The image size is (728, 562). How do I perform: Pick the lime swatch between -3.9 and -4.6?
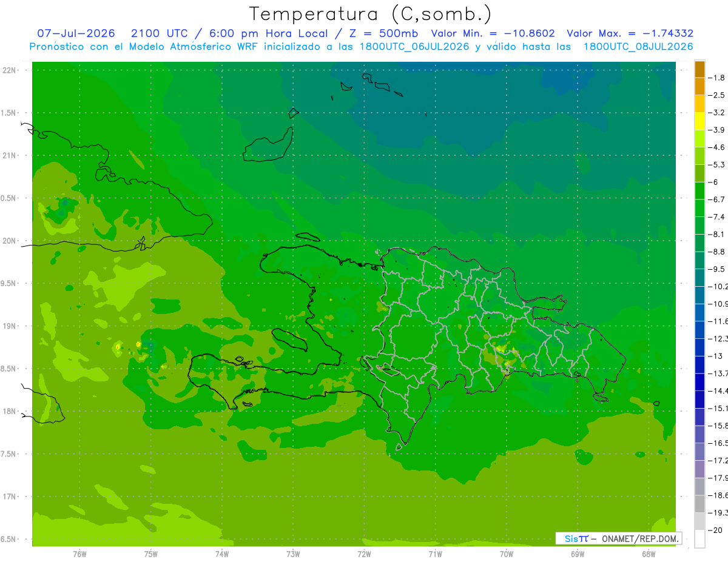(x=699, y=139)
